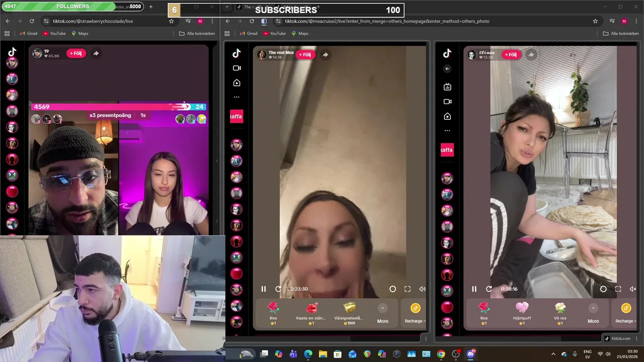Enter fullscreen on The real Mea stream

(408, 289)
